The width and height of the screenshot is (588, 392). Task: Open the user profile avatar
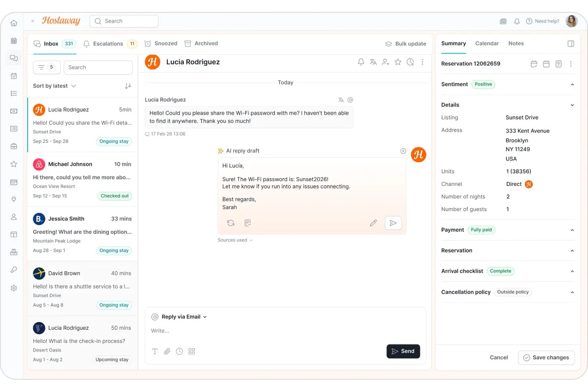point(572,21)
